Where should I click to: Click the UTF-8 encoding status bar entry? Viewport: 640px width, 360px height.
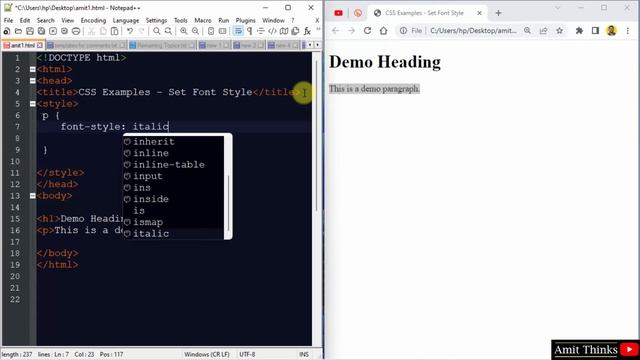point(247,354)
